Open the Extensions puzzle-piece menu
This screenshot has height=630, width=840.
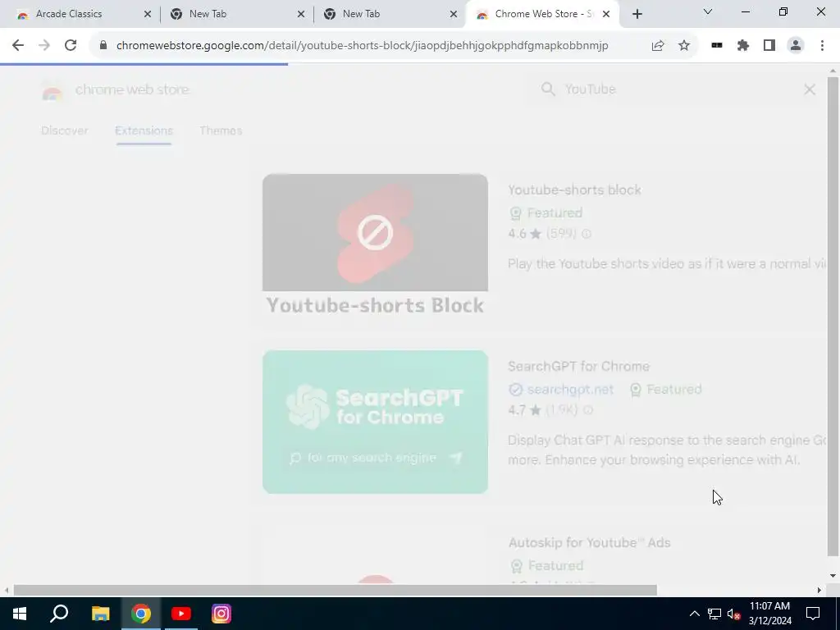(743, 46)
